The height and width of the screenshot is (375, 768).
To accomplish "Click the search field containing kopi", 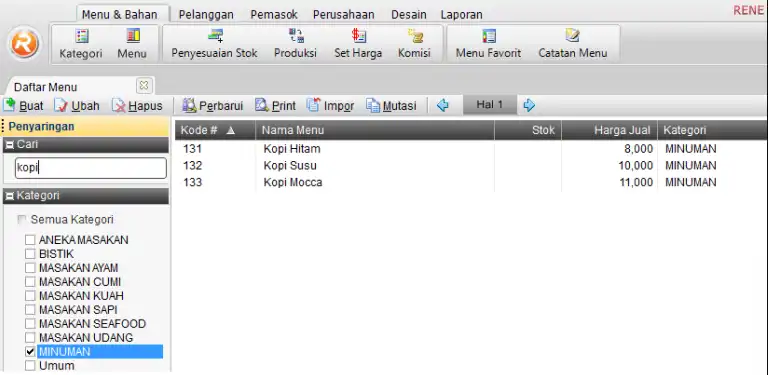I will (x=91, y=168).
